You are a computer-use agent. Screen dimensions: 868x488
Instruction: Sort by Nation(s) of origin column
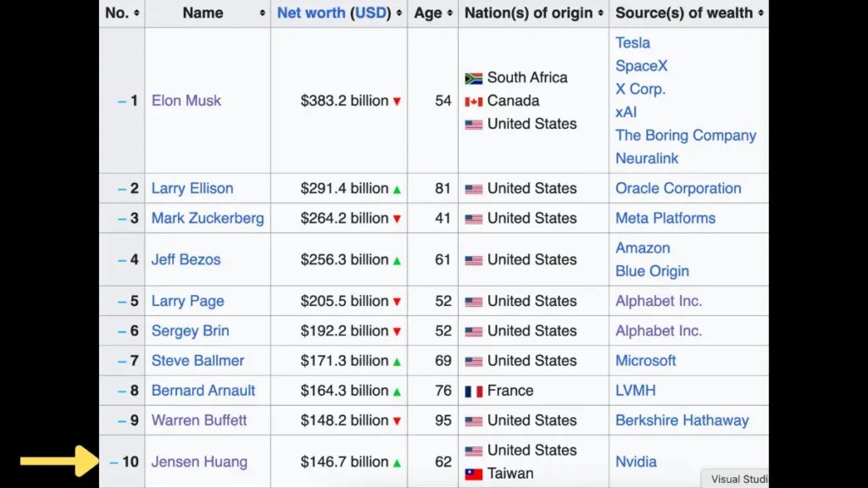(601, 14)
